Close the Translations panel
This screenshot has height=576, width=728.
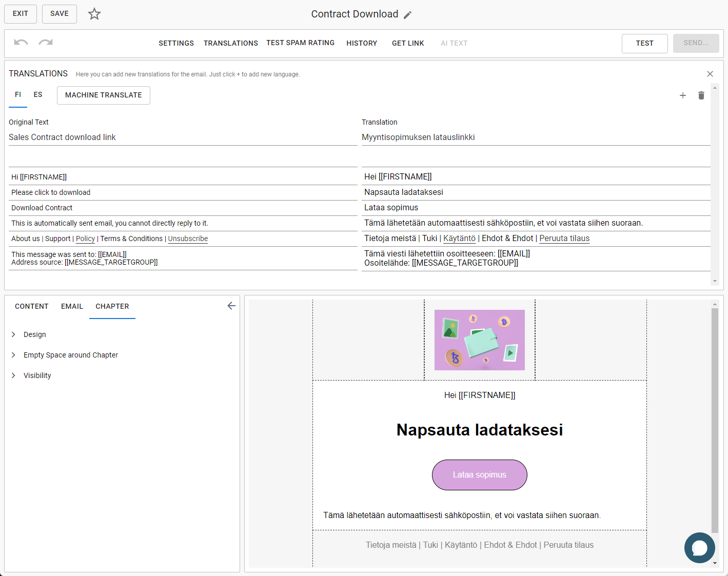point(710,74)
